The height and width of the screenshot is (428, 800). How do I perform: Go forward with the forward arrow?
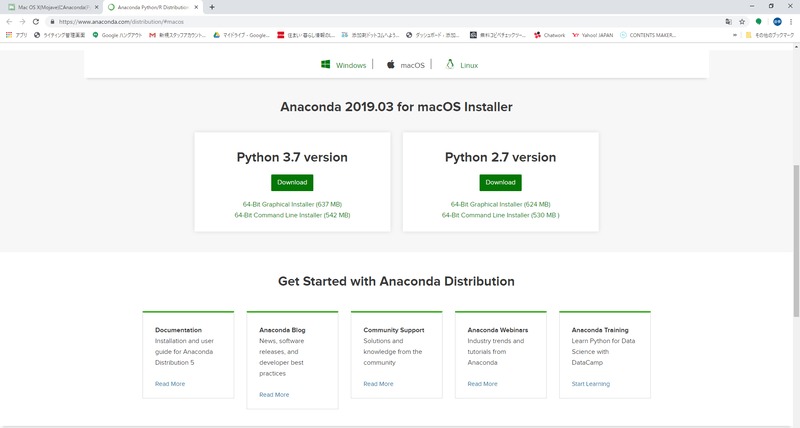pyautogui.click(x=22, y=22)
